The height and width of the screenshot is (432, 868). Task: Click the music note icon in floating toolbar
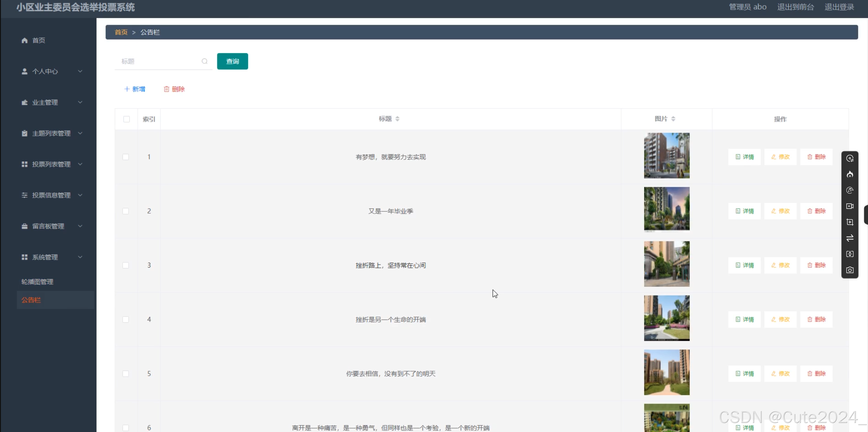pos(850,190)
